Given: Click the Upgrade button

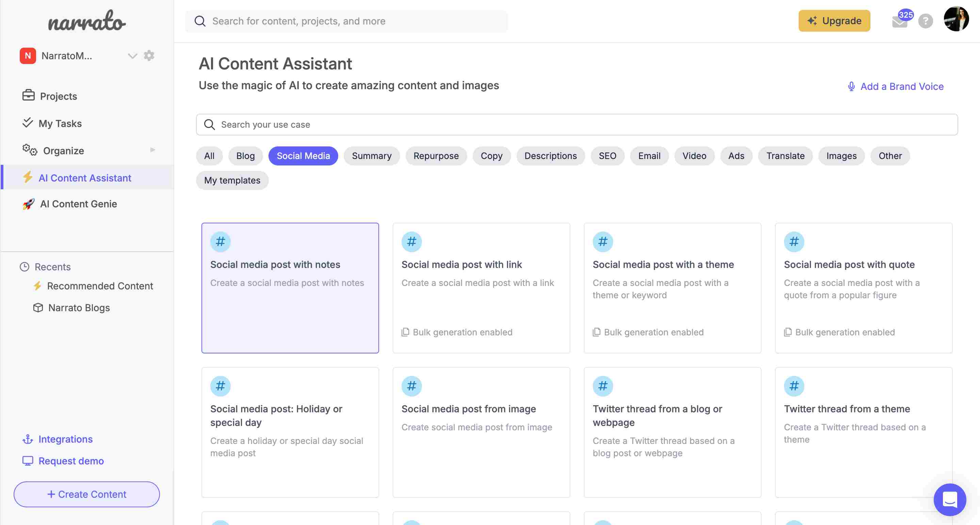Looking at the screenshot, I should pos(834,20).
